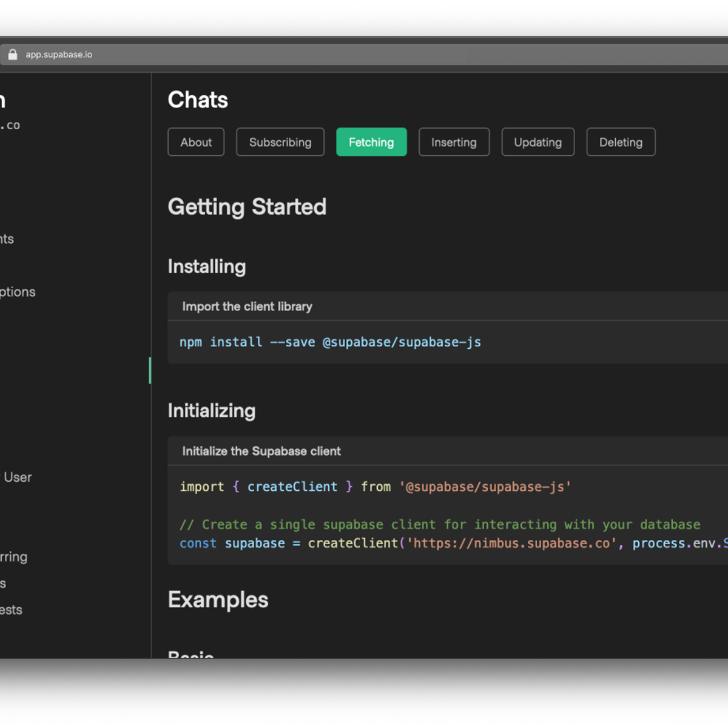Show the Deleting tab
This screenshot has height=728, width=728.
pos(621,142)
